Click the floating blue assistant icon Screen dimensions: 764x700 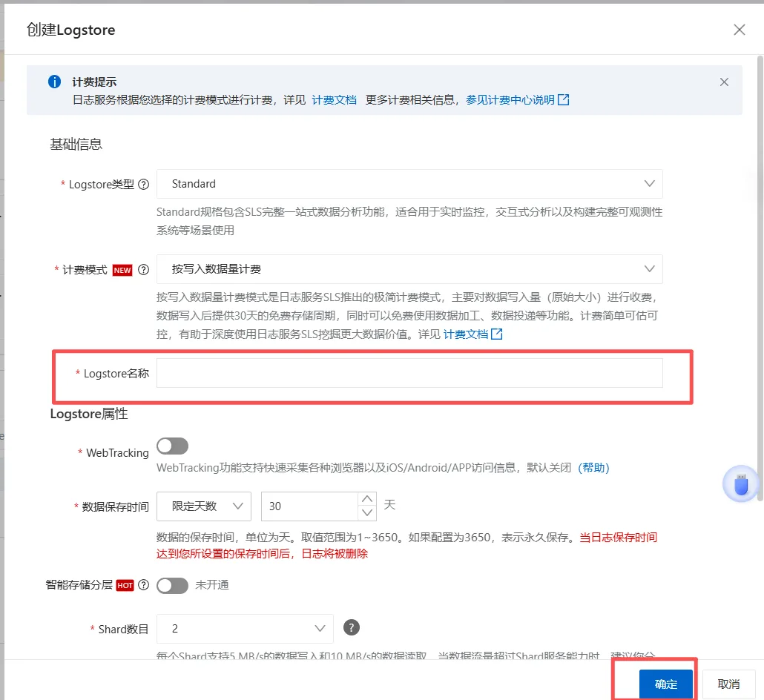click(740, 483)
